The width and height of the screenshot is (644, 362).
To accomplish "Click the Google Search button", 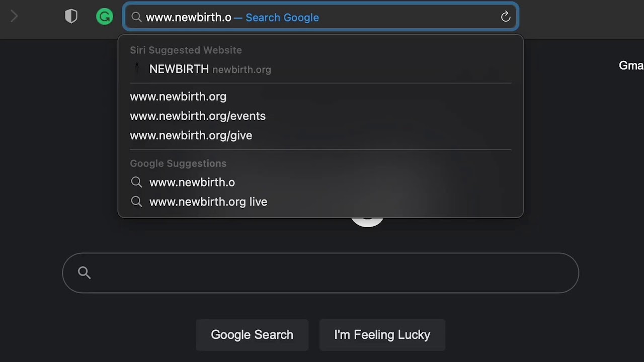I will pos(252,335).
